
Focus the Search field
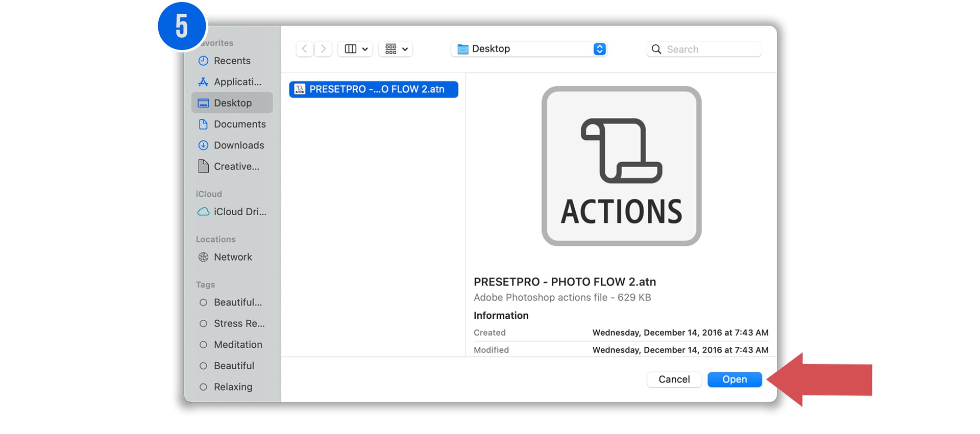coord(704,49)
